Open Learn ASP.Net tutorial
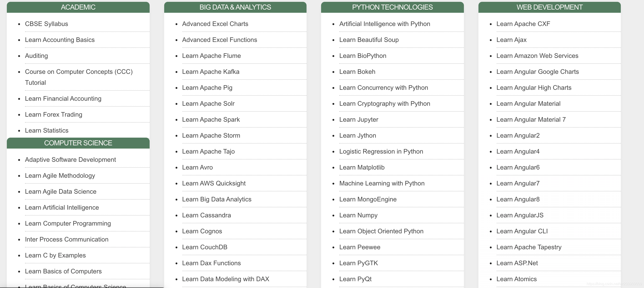The image size is (644, 288). coord(517,263)
